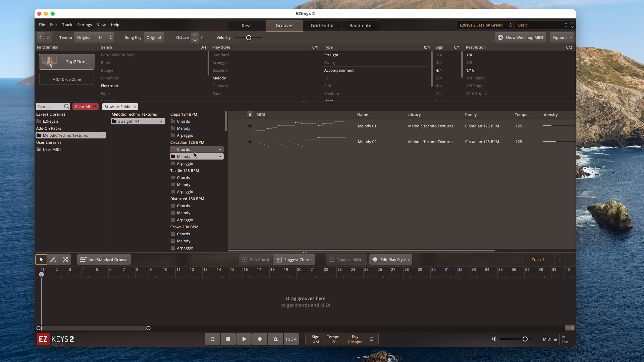Select the arrow pointer tool
Screen dimensions: 644x362
pos(41,259)
